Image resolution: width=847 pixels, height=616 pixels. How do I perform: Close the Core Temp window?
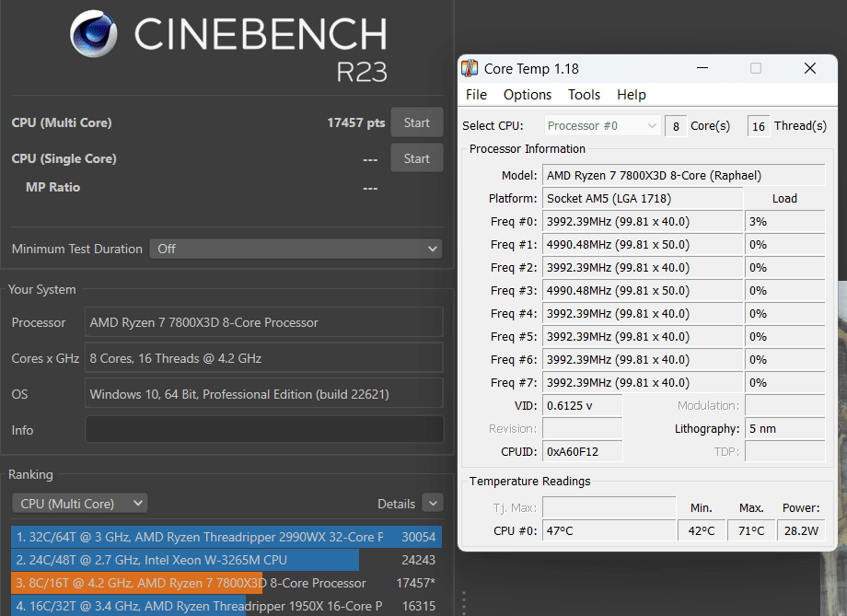(810, 69)
